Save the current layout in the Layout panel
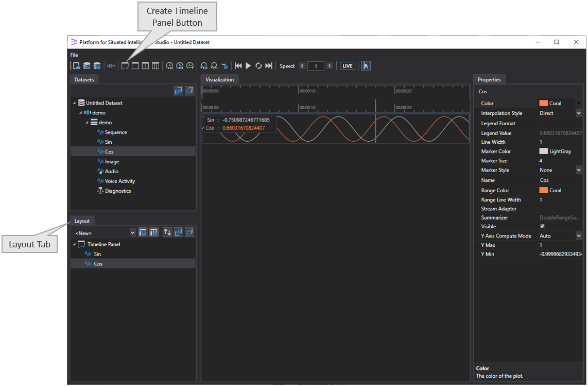 [x=143, y=233]
